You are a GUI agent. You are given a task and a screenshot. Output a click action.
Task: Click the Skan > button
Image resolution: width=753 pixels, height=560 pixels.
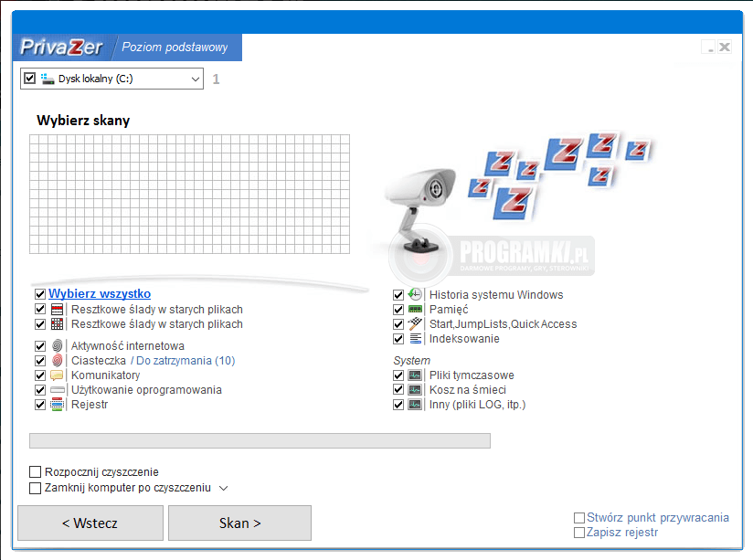[x=239, y=523]
